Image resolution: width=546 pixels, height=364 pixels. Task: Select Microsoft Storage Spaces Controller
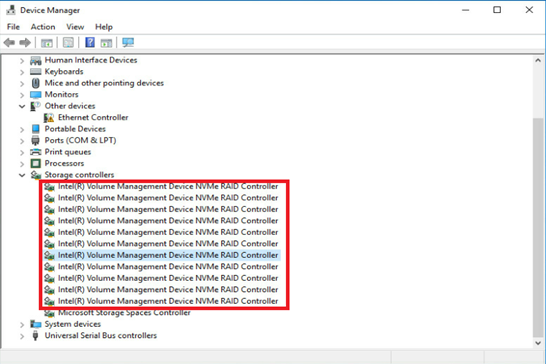pos(124,313)
